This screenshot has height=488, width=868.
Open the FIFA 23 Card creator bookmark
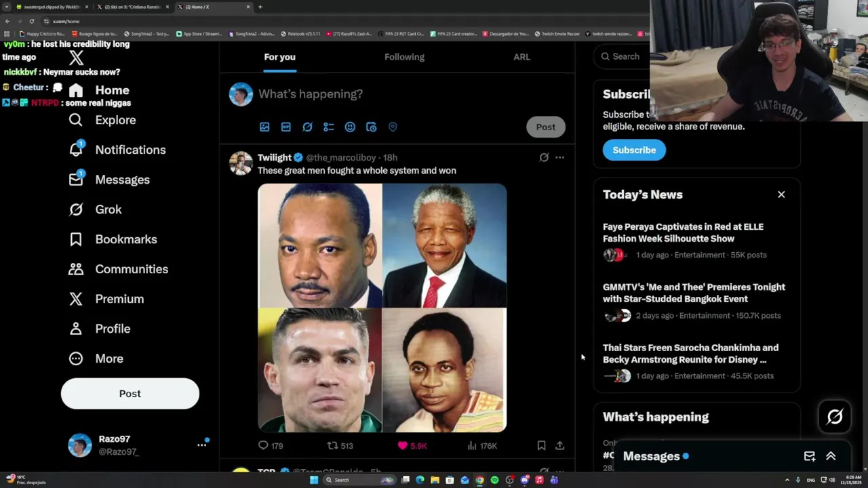coord(453,33)
